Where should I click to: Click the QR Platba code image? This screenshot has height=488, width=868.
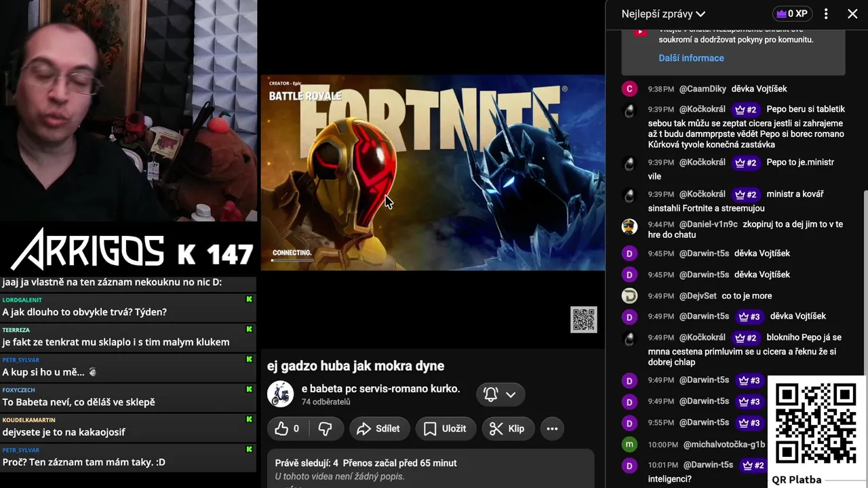[815, 424]
